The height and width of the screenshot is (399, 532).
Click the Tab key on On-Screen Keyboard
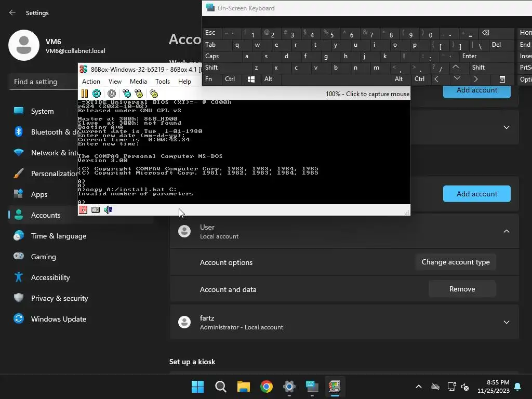coord(217,45)
